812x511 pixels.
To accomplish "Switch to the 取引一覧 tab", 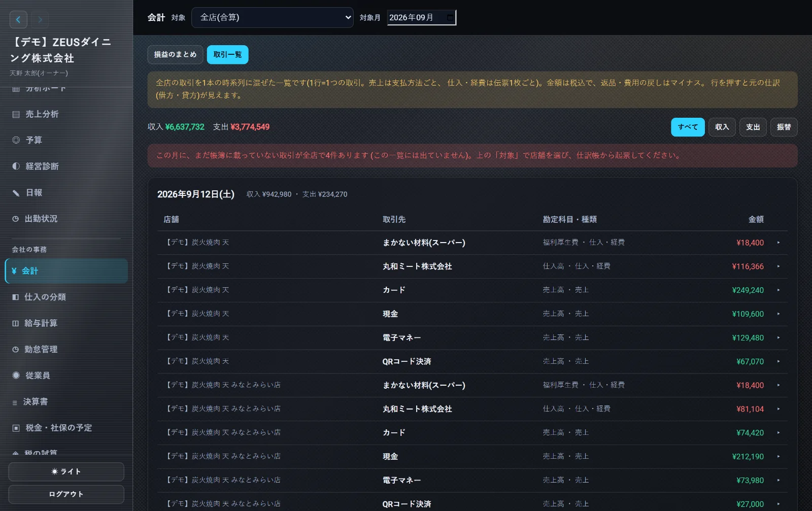I will [227, 54].
